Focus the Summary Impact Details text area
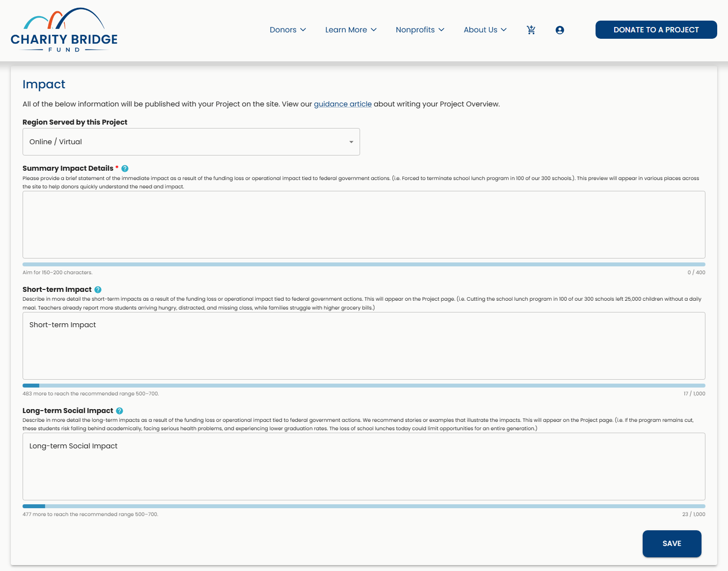 pyautogui.click(x=364, y=225)
